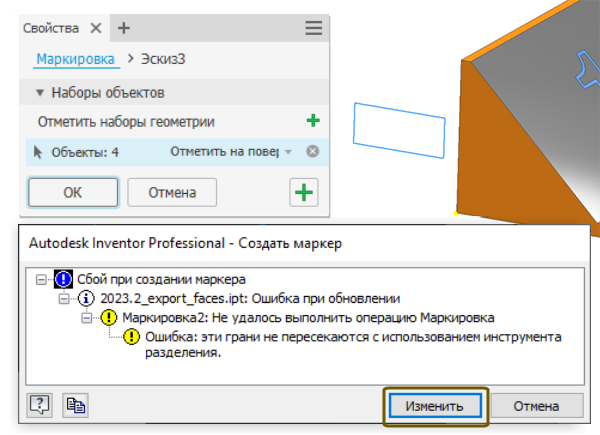Add geometry set with green plus
Image resolution: width=600 pixels, height=435 pixels.
pyautogui.click(x=313, y=121)
